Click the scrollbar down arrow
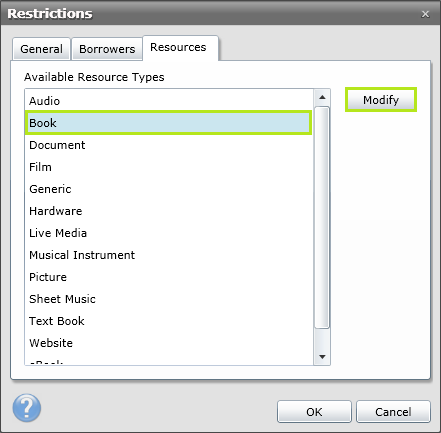Screen dimensions: 441x433 [322, 357]
